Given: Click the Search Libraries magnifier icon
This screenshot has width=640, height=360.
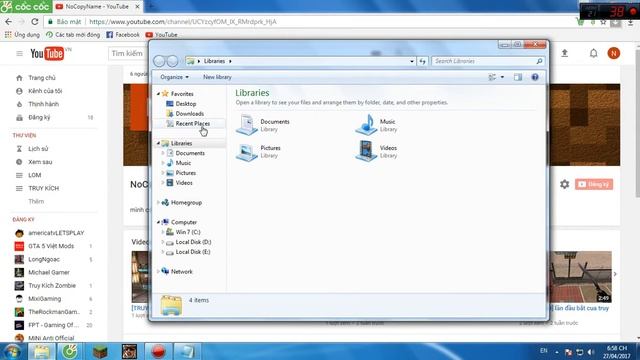Looking at the screenshot, I should [x=539, y=61].
